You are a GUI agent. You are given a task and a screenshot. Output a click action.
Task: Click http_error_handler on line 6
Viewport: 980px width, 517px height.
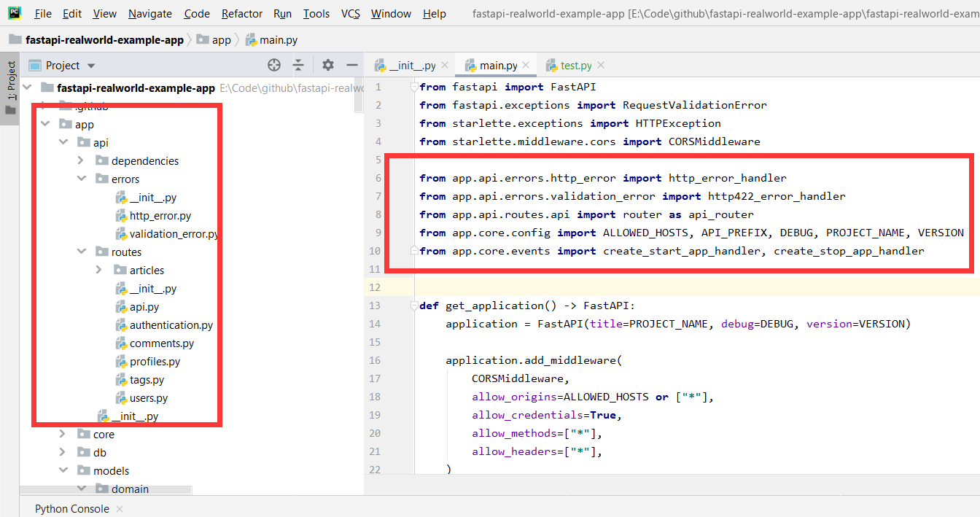(x=728, y=178)
